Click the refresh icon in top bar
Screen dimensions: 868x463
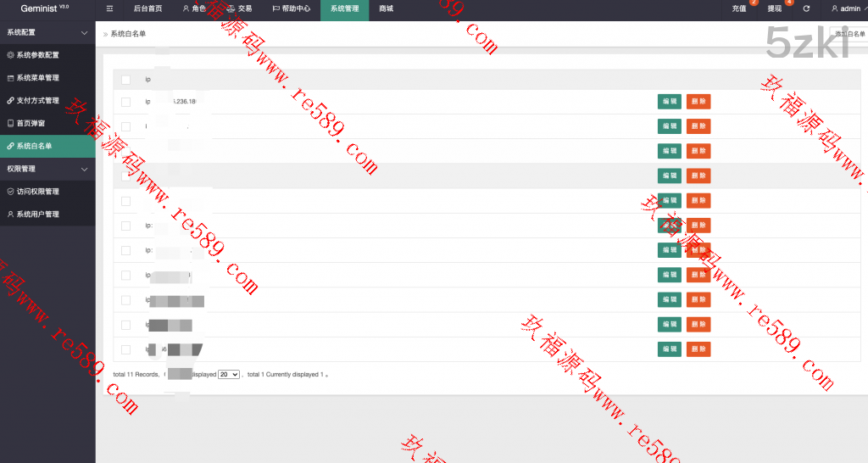point(806,8)
